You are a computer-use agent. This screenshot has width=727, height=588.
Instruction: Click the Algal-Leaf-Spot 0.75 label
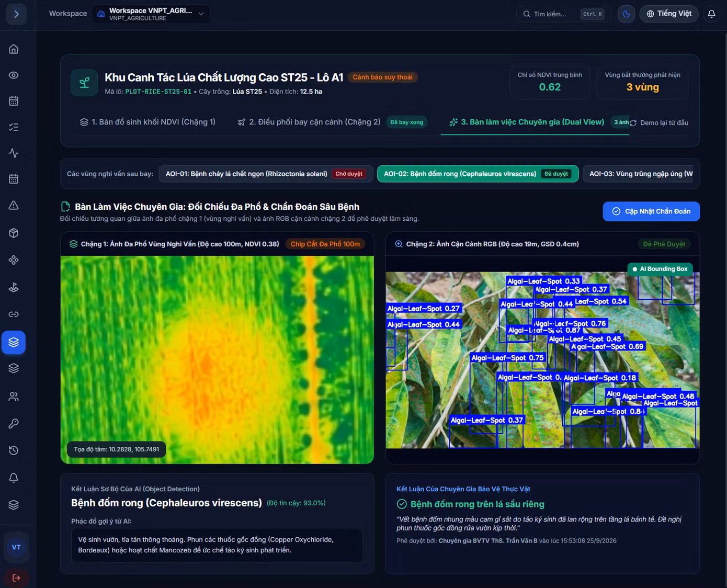(507, 358)
